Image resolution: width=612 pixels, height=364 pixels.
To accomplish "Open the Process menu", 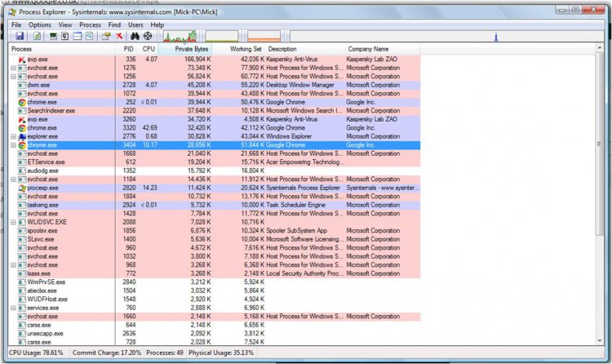I will click(x=90, y=25).
